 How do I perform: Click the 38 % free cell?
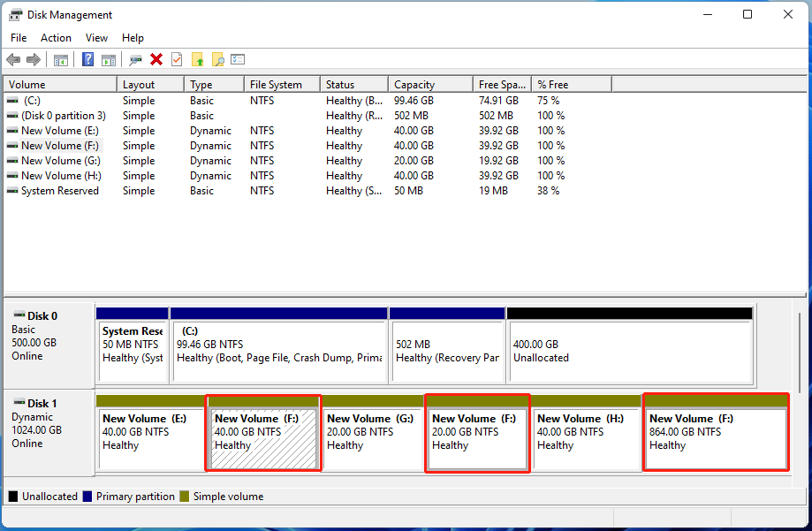[x=549, y=191]
